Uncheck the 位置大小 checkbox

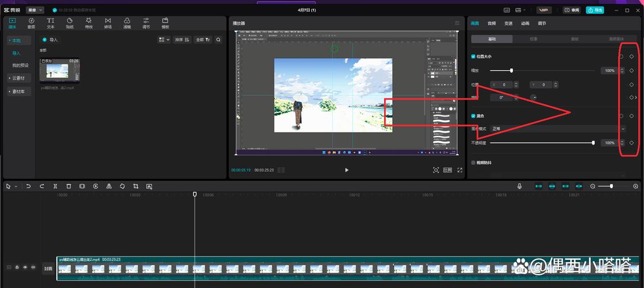tap(473, 56)
